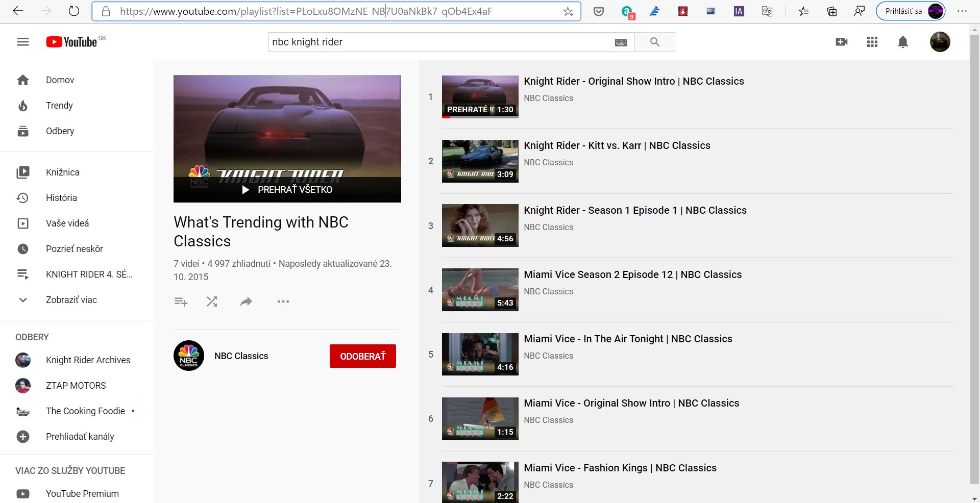Click the browser address bar
This screenshot has height=503, width=980.
(x=337, y=11)
